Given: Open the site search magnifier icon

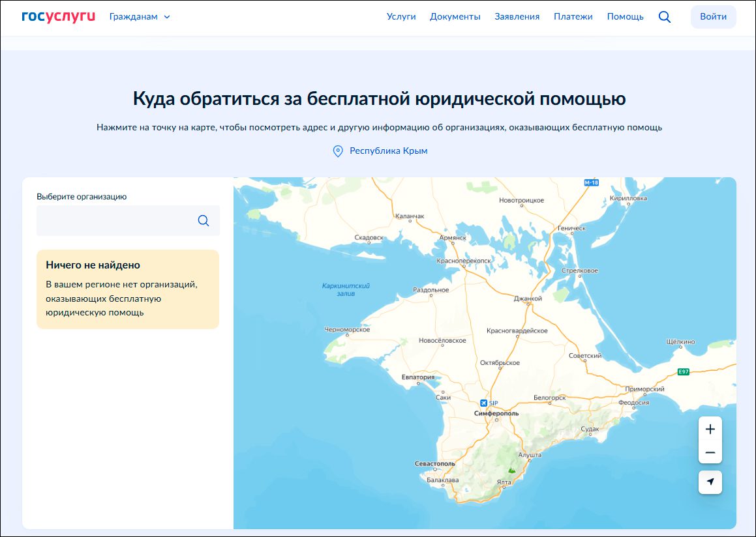Looking at the screenshot, I should (x=664, y=17).
